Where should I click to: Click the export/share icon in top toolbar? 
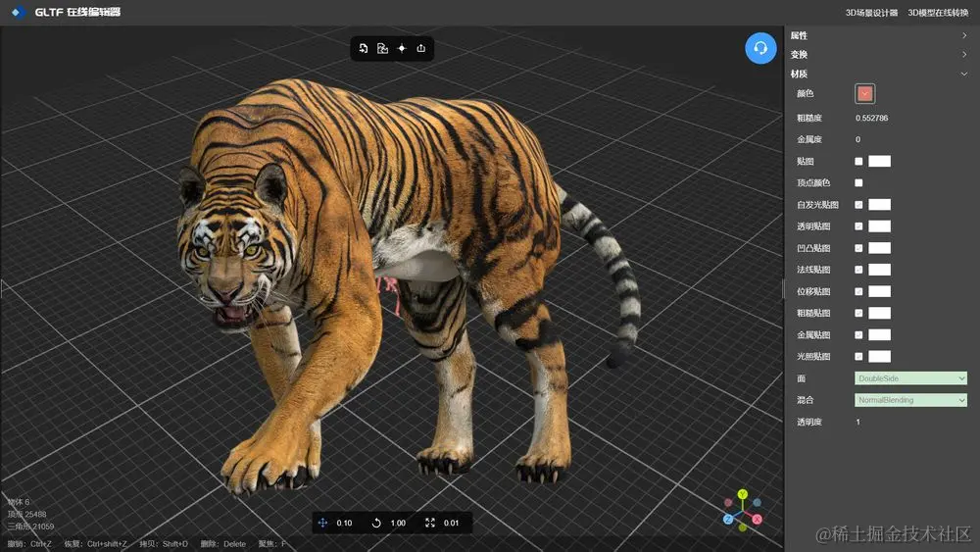click(421, 48)
